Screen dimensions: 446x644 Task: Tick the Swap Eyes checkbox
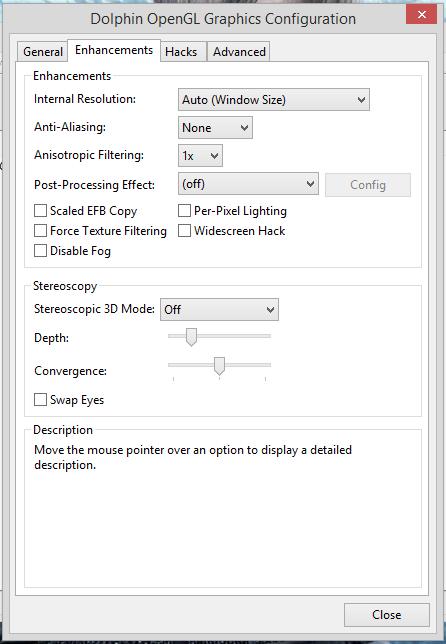point(40,400)
